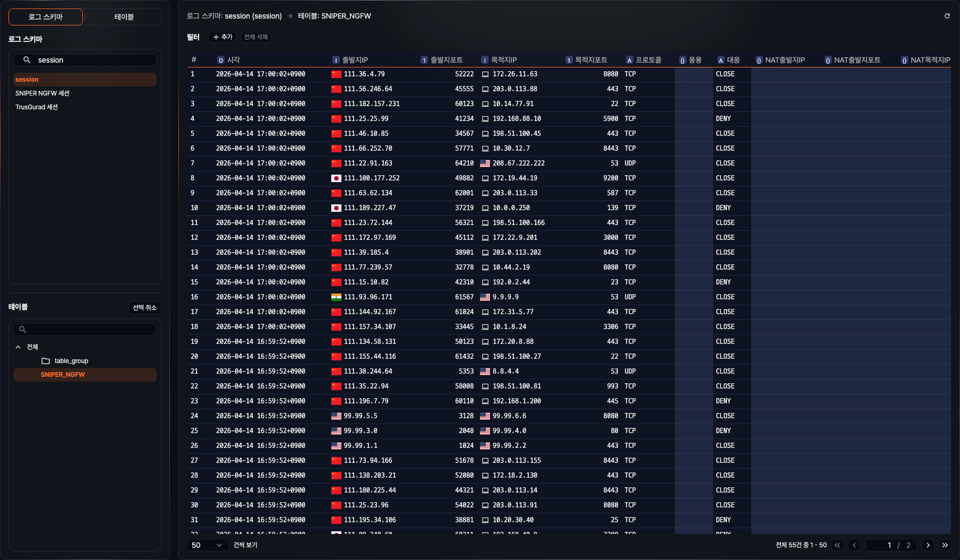Select the 로그 스키마 tab
960x560 pixels.
click(x=46, y=17)
